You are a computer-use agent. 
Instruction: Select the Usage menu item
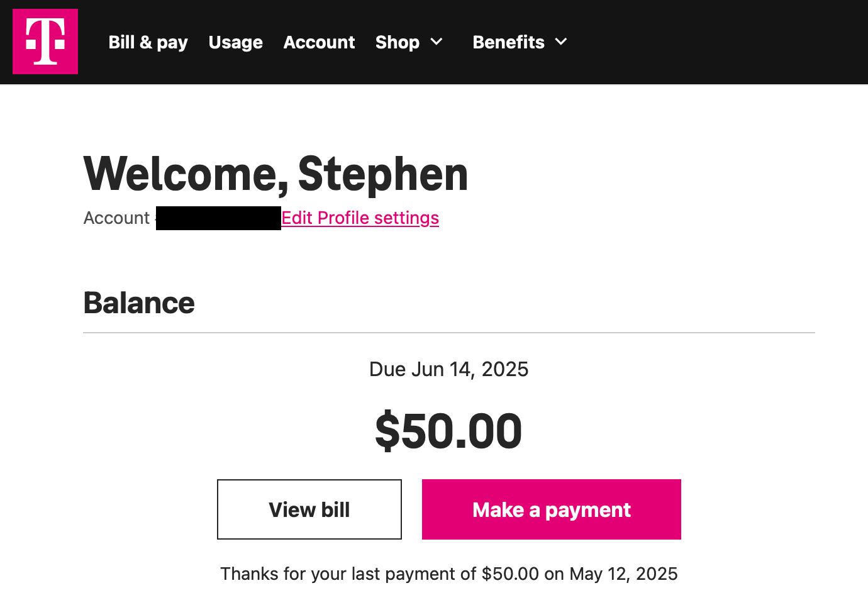[235, 42]
